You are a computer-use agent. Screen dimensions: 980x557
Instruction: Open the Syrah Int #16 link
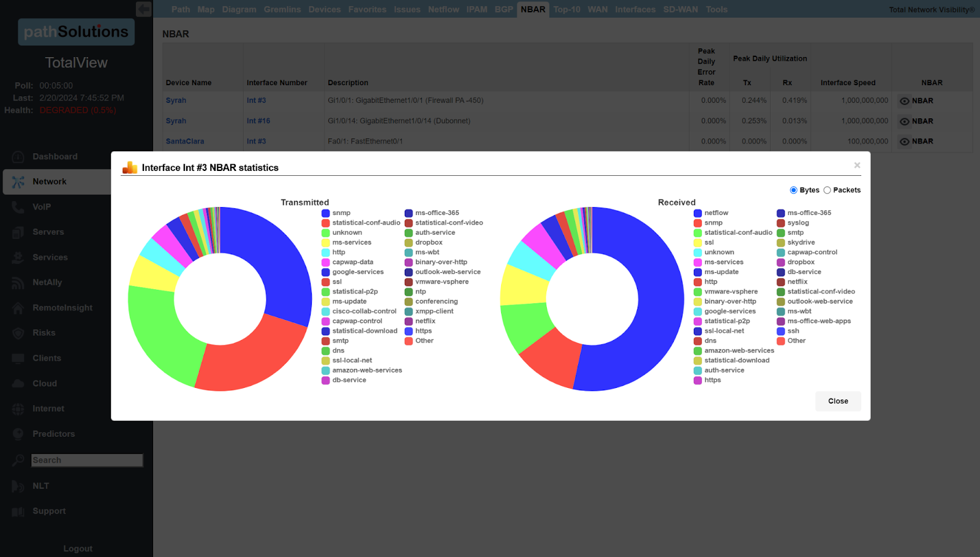tap(258, 121)
